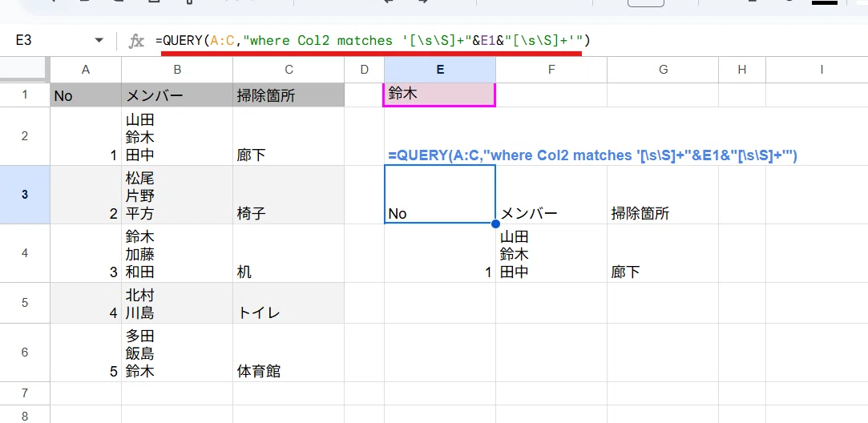The width and height of the screenshot is (868, 423).
Task: Select column F header
Action: [551, 69]
